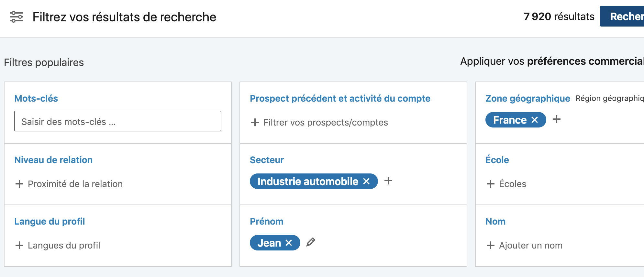This screenshot has width=644, height=277.
Task: Edit first name with the pencil icon
Action: pos(311,242)
